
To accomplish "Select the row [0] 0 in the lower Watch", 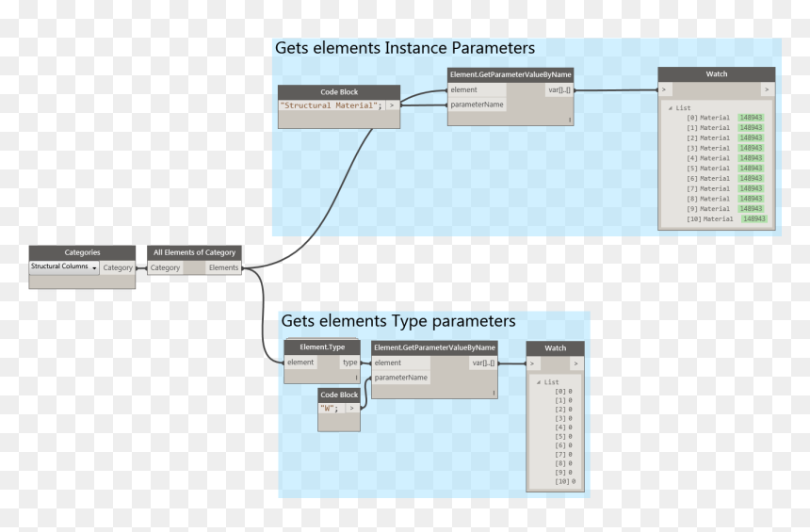I will (x=563, y=392).
